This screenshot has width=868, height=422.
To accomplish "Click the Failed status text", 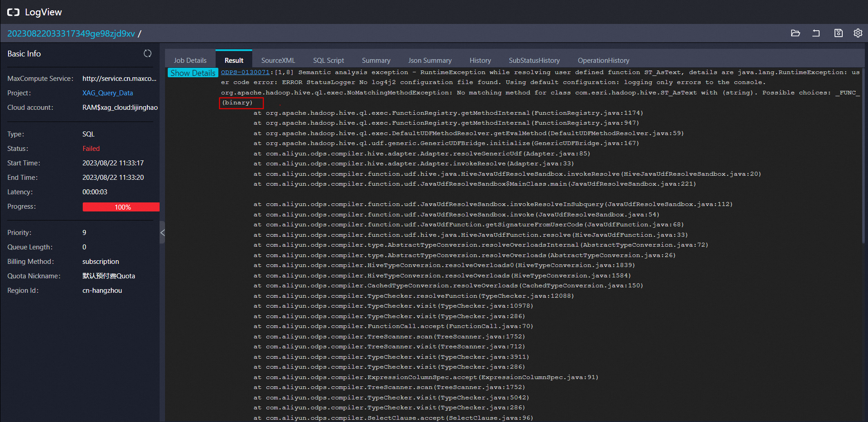I will point(91,148).
